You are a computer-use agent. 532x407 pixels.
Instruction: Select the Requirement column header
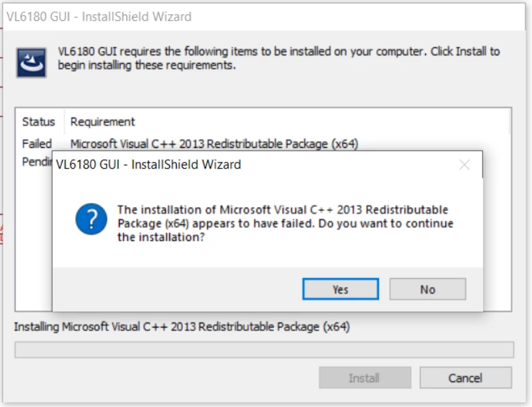click(x=103, y=122)
